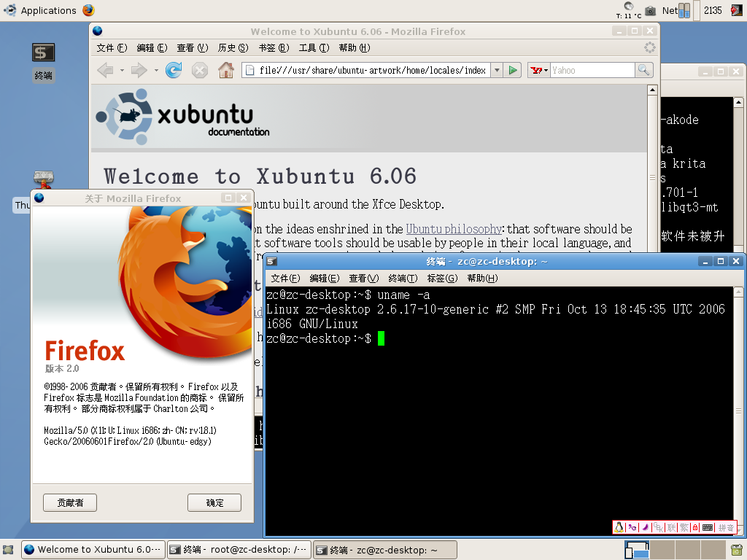Open the About Firefox window menu icon
Screen dimensions: 747x560
pyautogui.click(x=39, y=198)
